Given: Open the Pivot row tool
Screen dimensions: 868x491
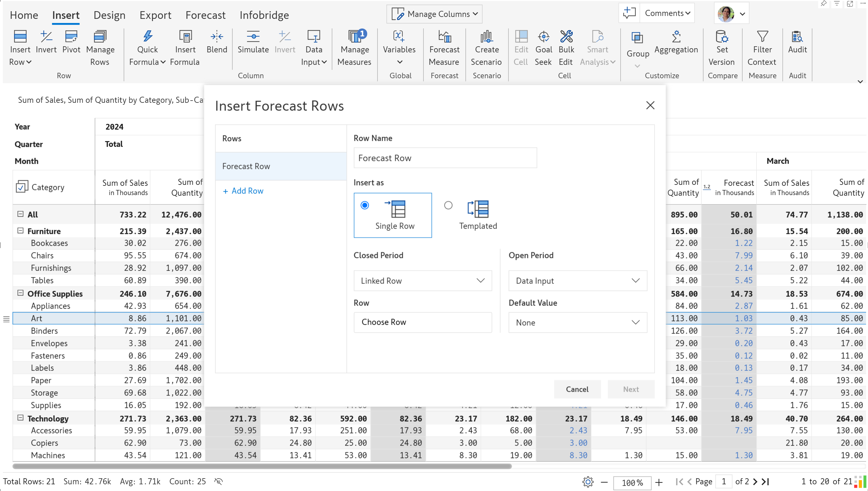Looking at the screenshot, I should point(71,42).
